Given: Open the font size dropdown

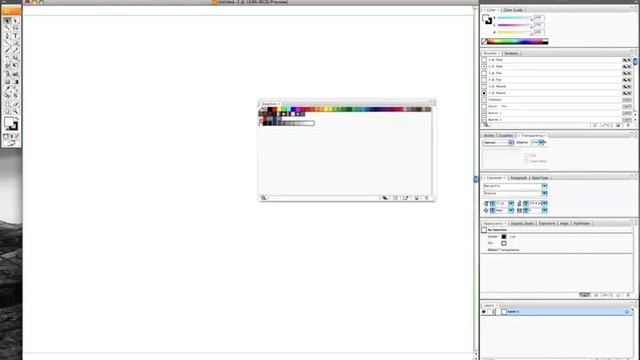Looking at the screenshot, I should (511, 203).
